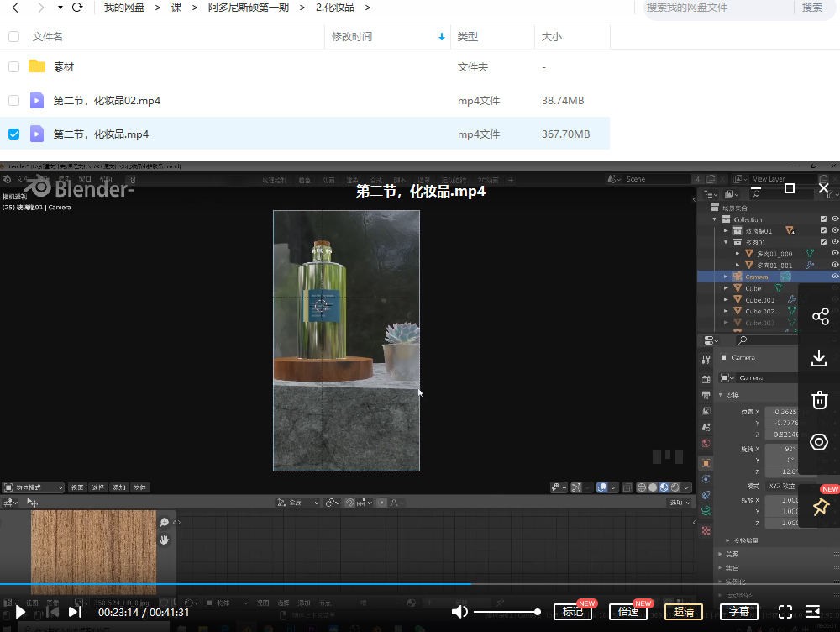The image size is (840, 632).
Task: Enable subtitles with the 字幕 button
Action: click(x=739, y=612)
